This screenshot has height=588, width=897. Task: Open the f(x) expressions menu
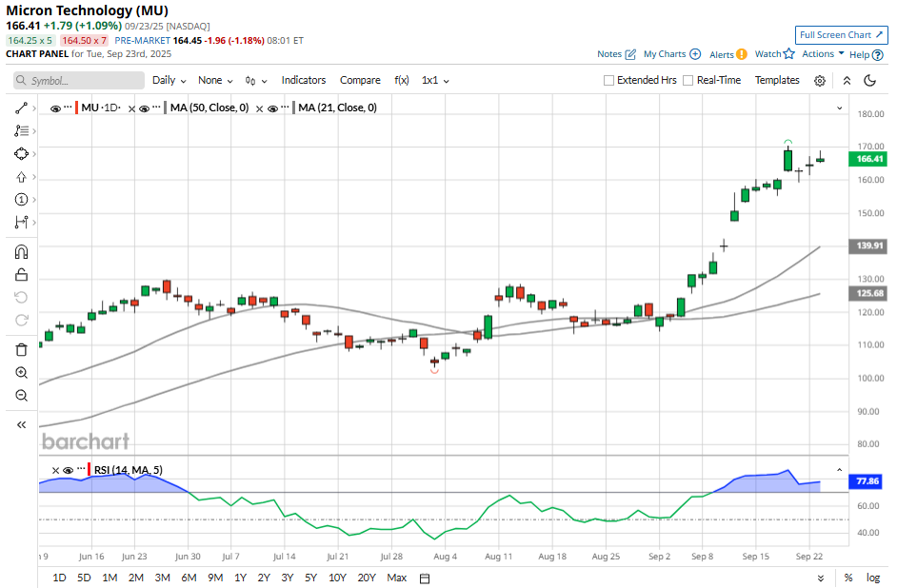402,81
